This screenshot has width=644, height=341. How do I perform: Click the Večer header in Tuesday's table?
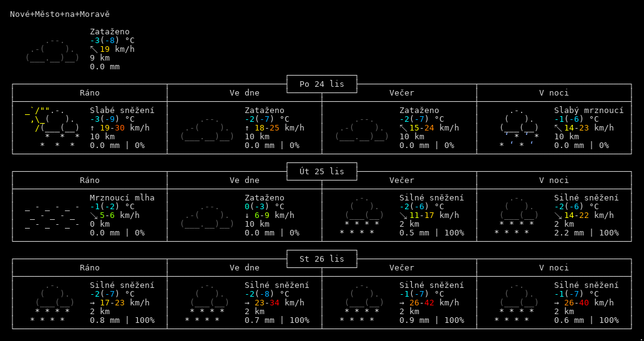[x=399, y=180]
